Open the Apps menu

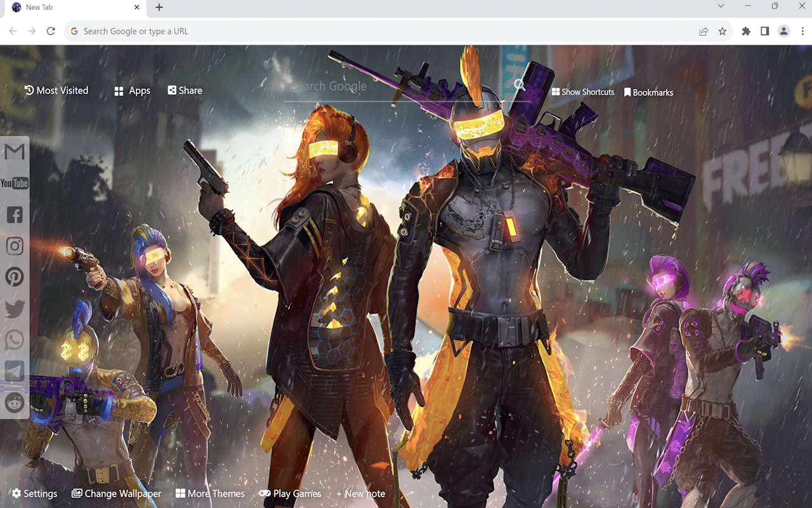[132, 91]
